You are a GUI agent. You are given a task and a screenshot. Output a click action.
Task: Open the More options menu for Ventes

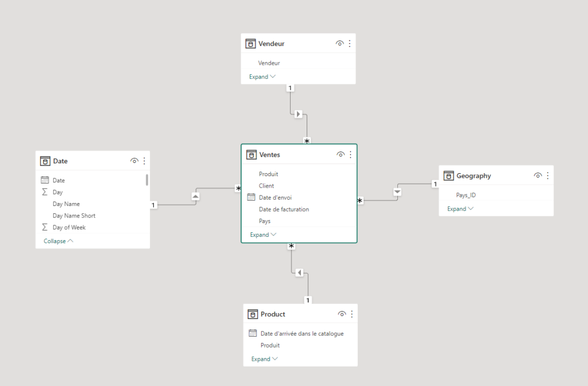point(350,154)
